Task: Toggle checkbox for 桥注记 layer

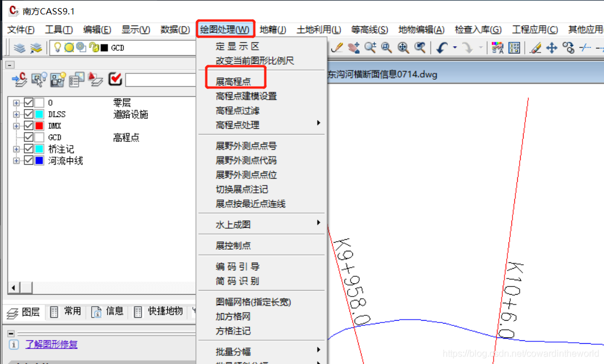Action: 28,148
